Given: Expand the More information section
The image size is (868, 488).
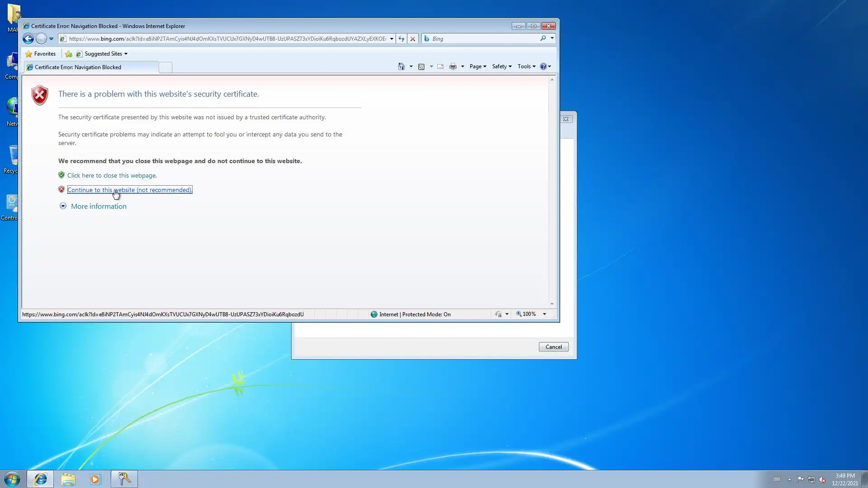Looking at the screenshot, I should (98, 206).
